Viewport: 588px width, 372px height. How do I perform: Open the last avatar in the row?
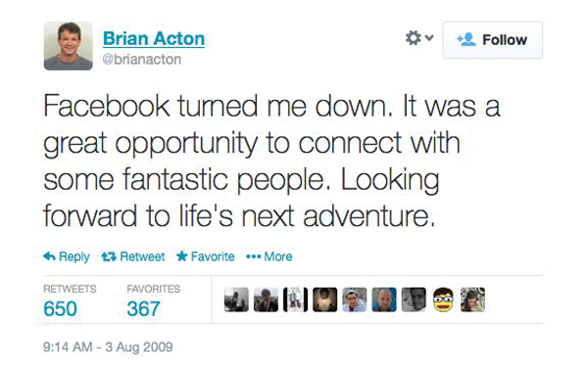(x=472, y=300)
